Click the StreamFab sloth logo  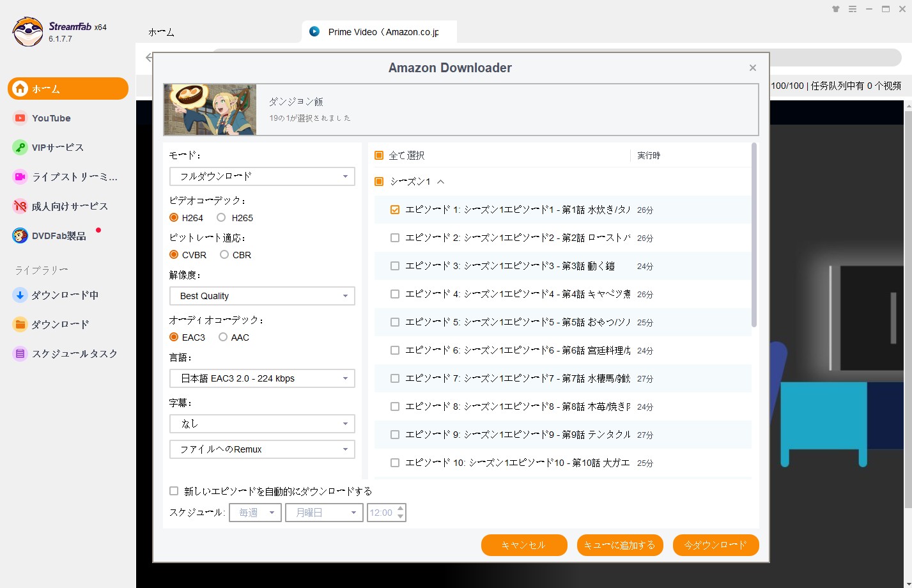click(28, 32)
